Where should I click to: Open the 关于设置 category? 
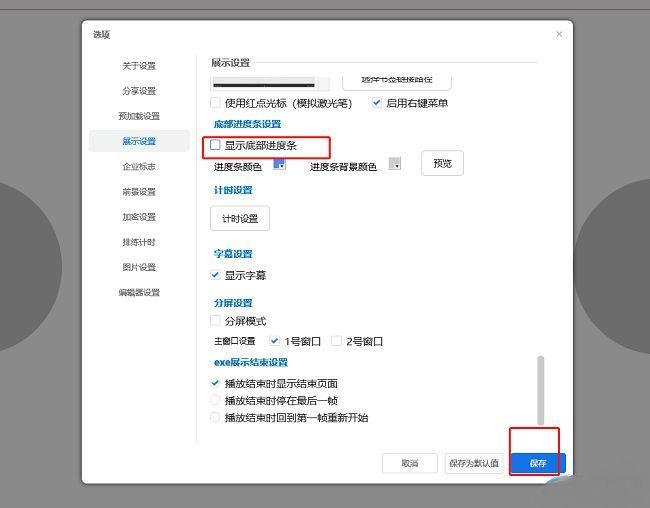pyautogui.click(x=139, y=66)
